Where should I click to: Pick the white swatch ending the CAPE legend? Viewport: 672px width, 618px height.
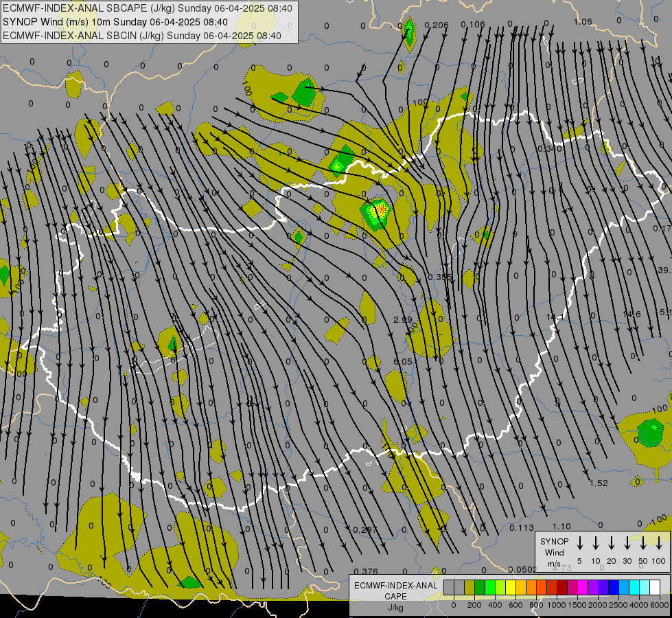(x=654, y=588)
